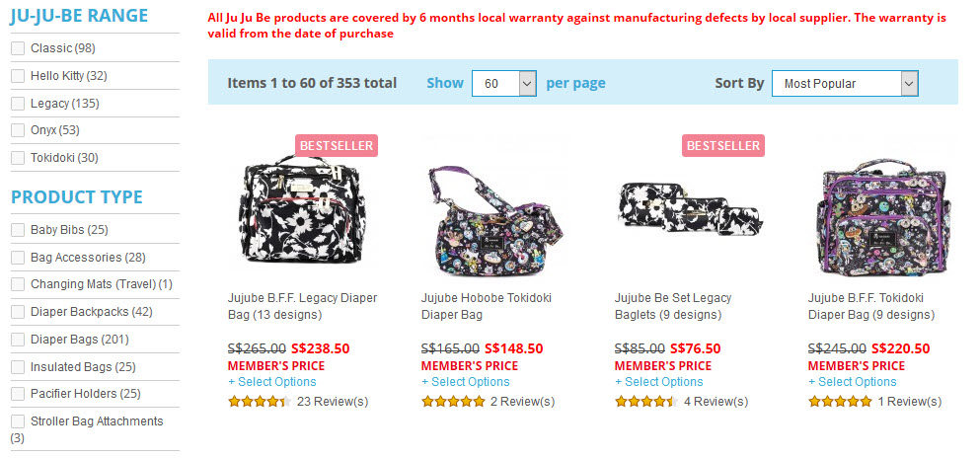This screenshot has width=980, height=458.
Task: Click Select Options for B.F.F. Legacy bag
Action: coord(269,382)
